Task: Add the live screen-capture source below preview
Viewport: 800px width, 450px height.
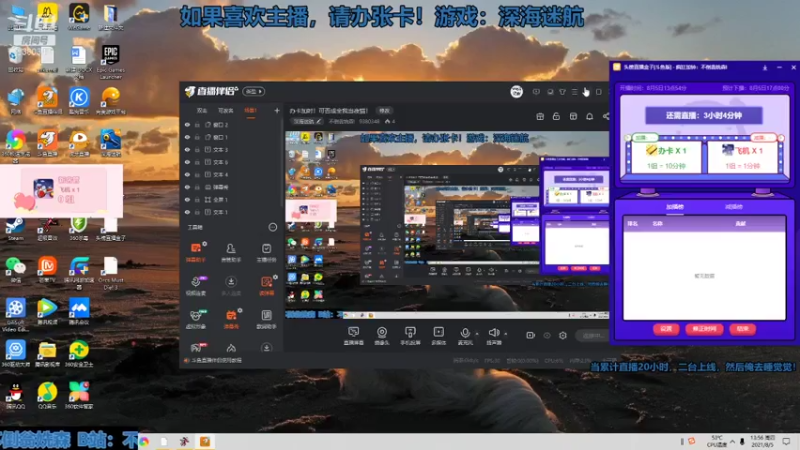Action: pos(353,336)
